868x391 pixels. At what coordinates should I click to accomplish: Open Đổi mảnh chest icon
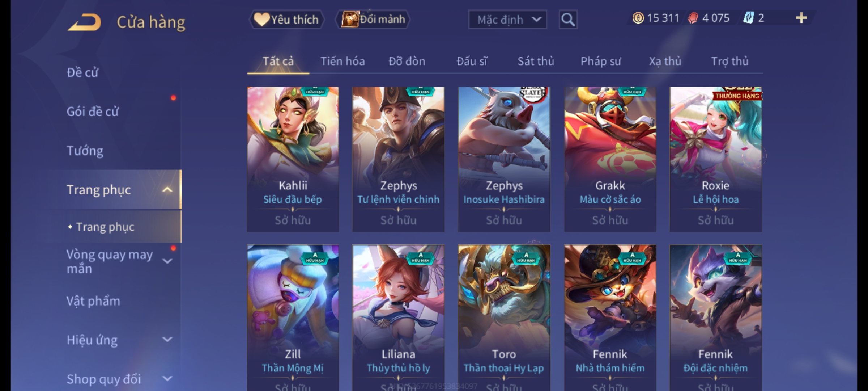coord(349,19)
